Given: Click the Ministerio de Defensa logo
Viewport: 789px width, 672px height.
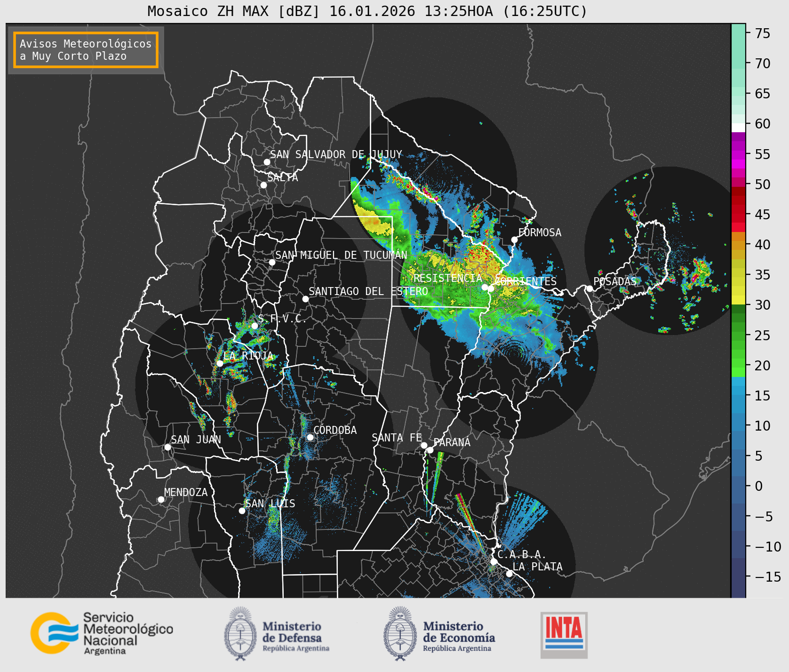Looking at the screenshot, I should pos(277,634).
